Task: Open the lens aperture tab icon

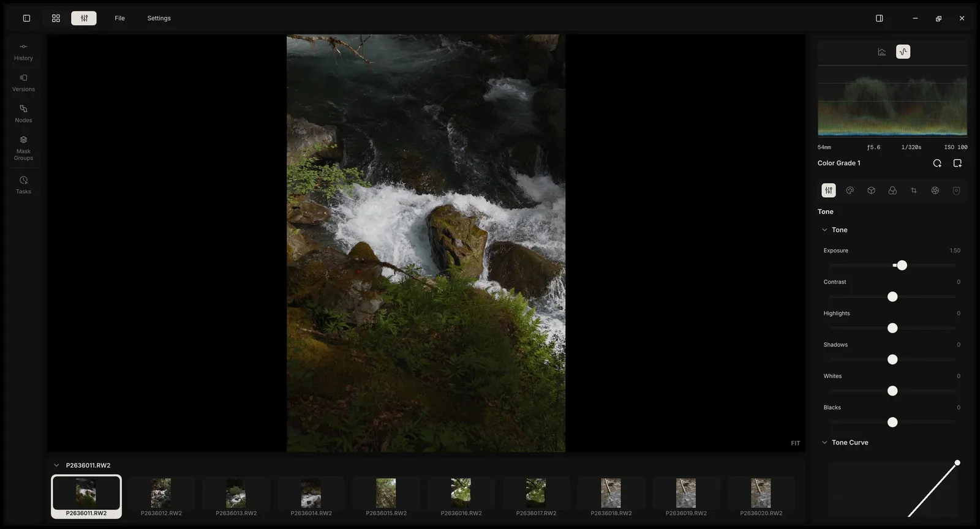Action: click(935, 190)
